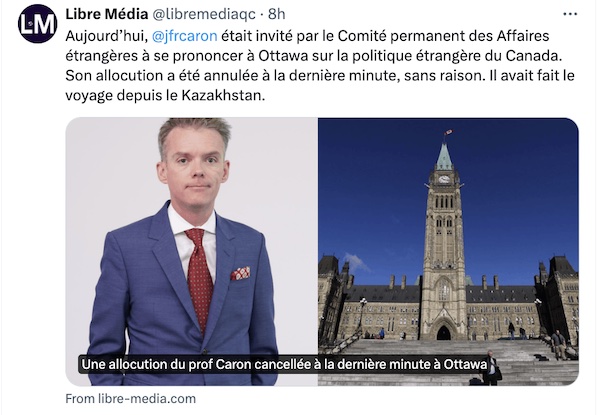The image size is (600, 415).
Task: Open the card via the man in blue suit photo
Action: tap(192, 251)
